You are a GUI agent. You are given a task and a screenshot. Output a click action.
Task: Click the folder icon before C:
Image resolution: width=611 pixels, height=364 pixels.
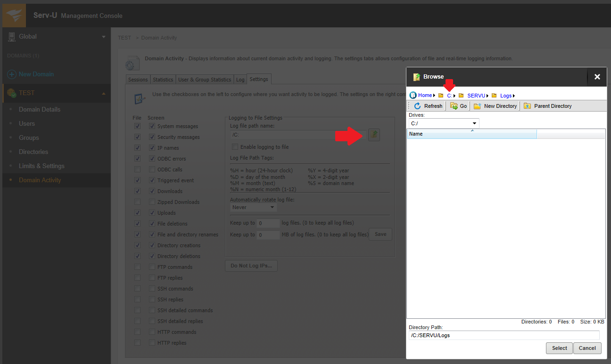[x=441, y=96]
